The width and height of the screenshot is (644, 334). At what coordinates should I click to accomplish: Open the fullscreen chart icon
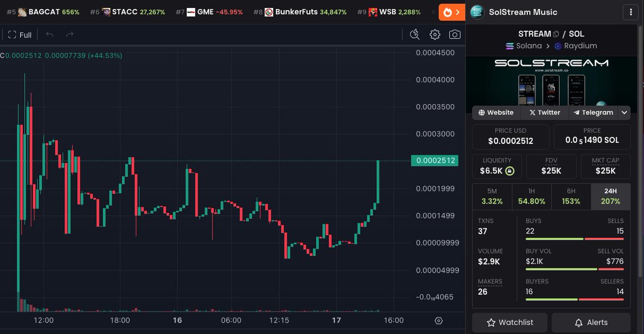click(12, 35)
